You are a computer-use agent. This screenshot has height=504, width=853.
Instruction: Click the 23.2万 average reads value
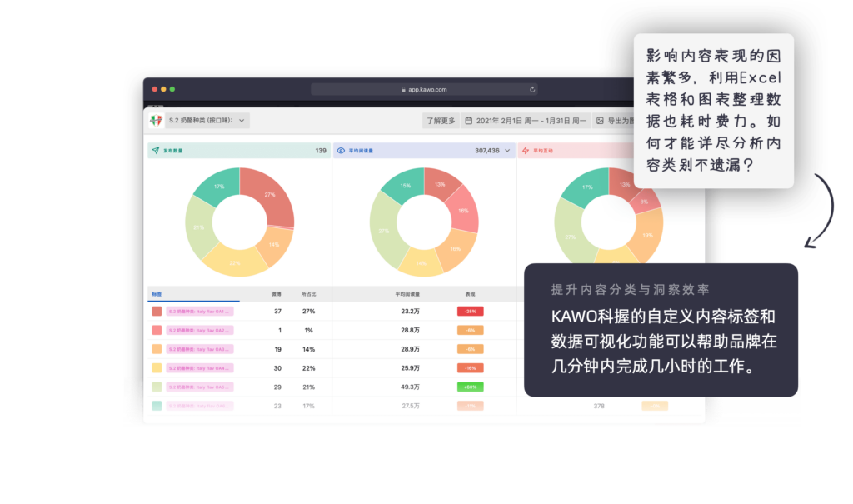click(x=410, y=312)
